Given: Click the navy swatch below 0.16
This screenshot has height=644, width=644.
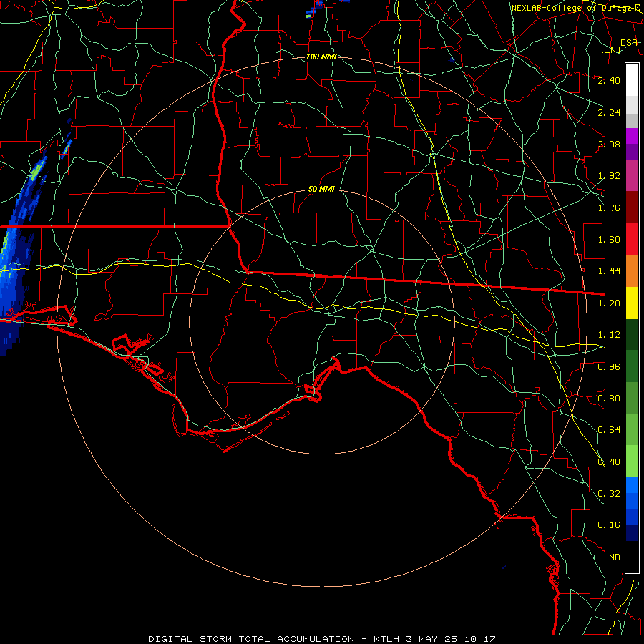Looking at the screenshot, I should click(632, 533).
